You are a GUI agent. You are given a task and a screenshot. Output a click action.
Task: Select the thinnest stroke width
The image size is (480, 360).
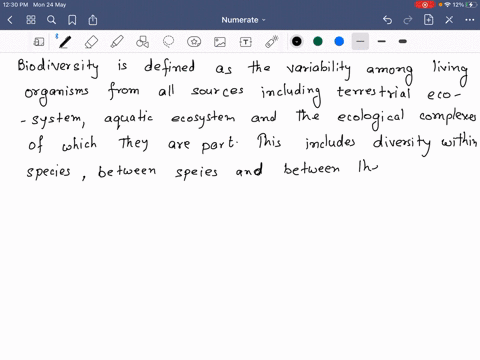(x=360, y=41)
